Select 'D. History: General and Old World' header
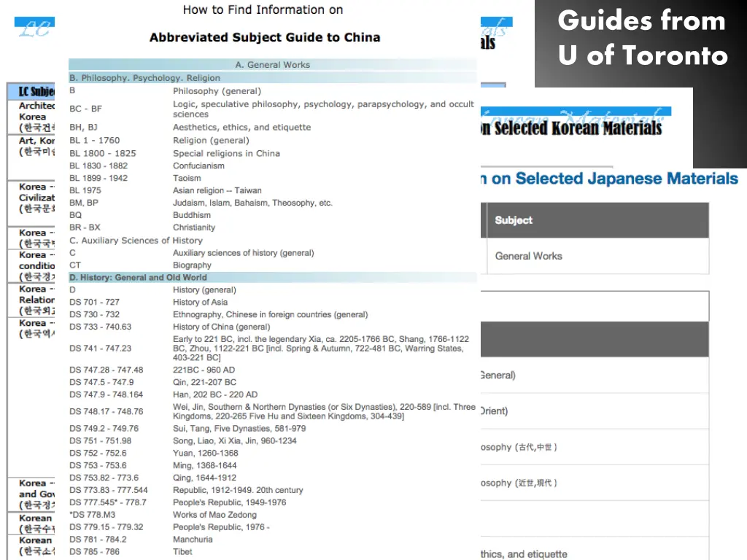 pyautogui.click(x=273, y=277)
